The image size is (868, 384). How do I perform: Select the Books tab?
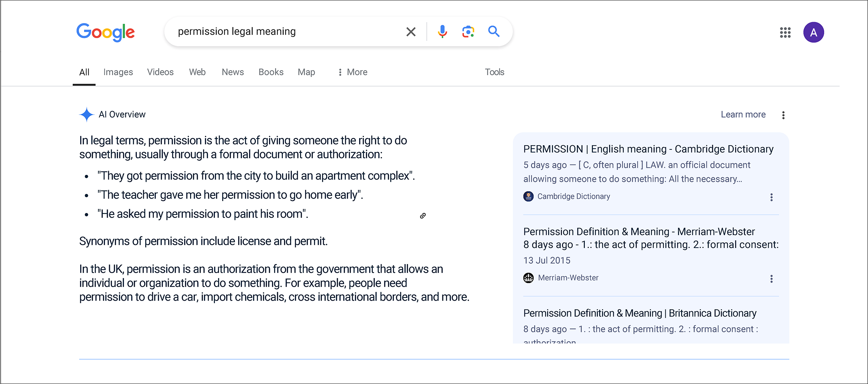click(271, 72)
